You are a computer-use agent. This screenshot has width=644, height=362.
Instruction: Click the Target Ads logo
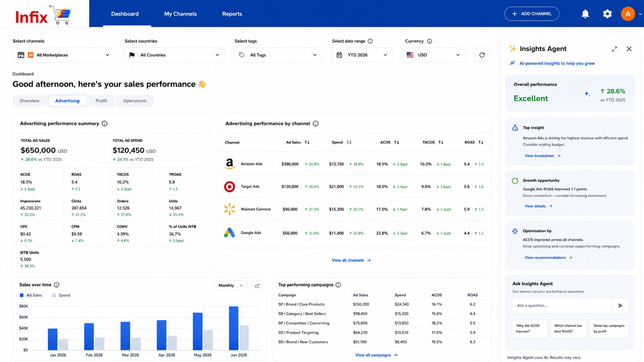point(230,187)
